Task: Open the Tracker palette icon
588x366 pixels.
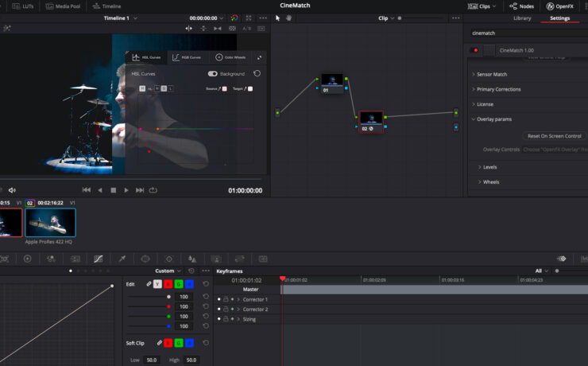Action: pyautogui.click(x=168, y=259)
